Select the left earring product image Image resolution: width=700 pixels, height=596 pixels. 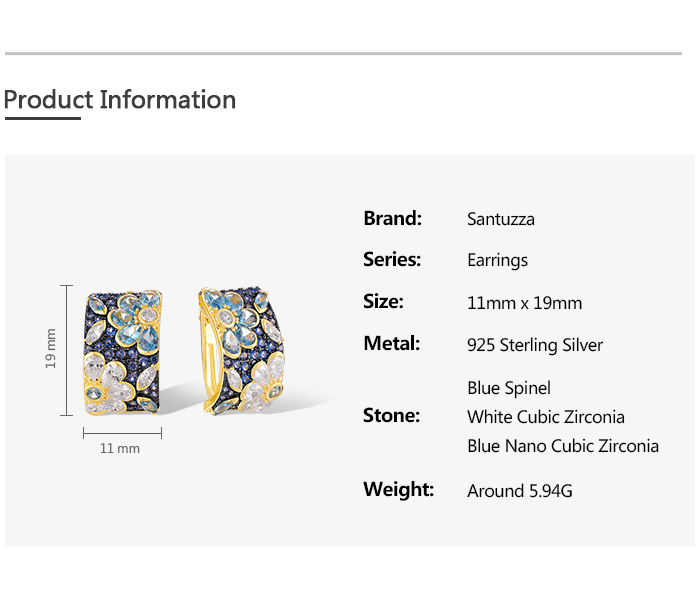click(x=120, y=350)
